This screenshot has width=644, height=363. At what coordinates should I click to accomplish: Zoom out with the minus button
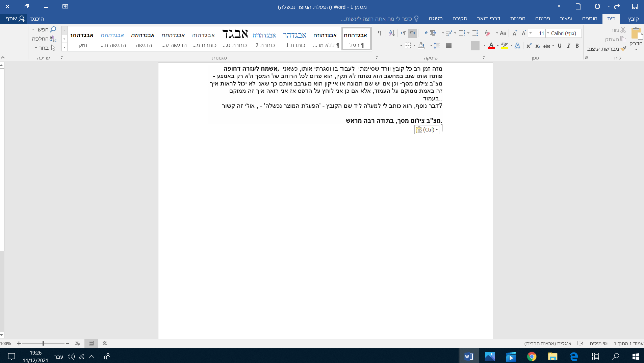(x=67, y=343)
